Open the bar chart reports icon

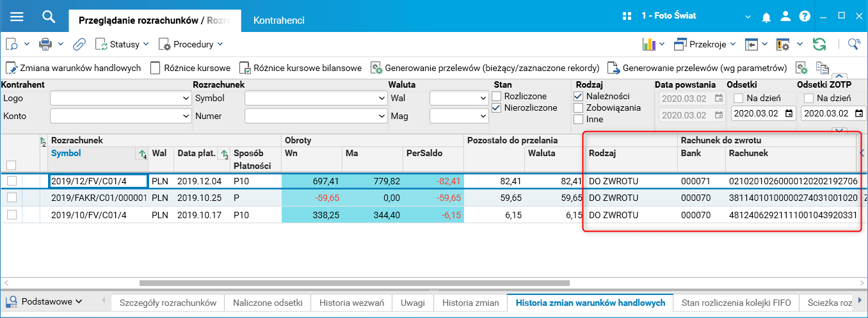(x=649, y=44)
